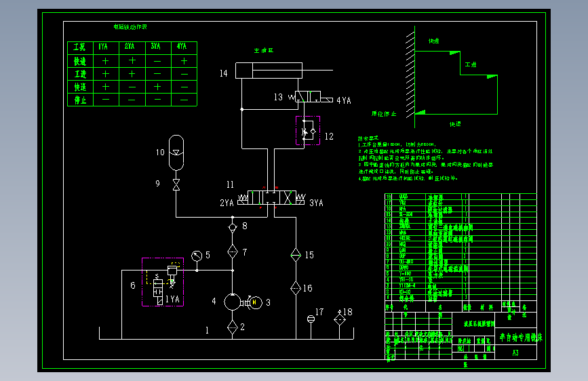Viewport: 588px width, 381px height.
Task: Click the 2YA label left of valve 11
Action: pos(227,203)
